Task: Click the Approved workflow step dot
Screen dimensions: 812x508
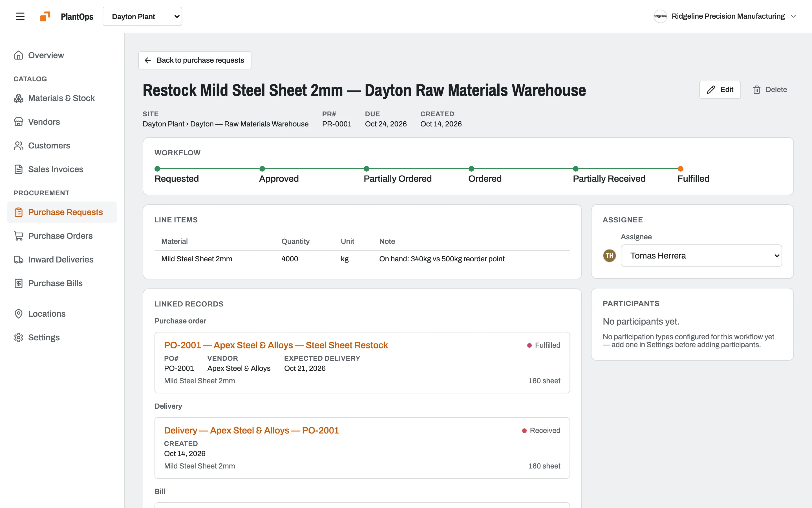Action: [x=262, y=169]
